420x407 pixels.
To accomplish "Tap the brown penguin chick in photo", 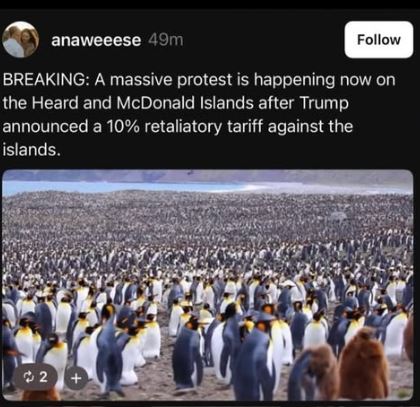I will click(363, 365).
